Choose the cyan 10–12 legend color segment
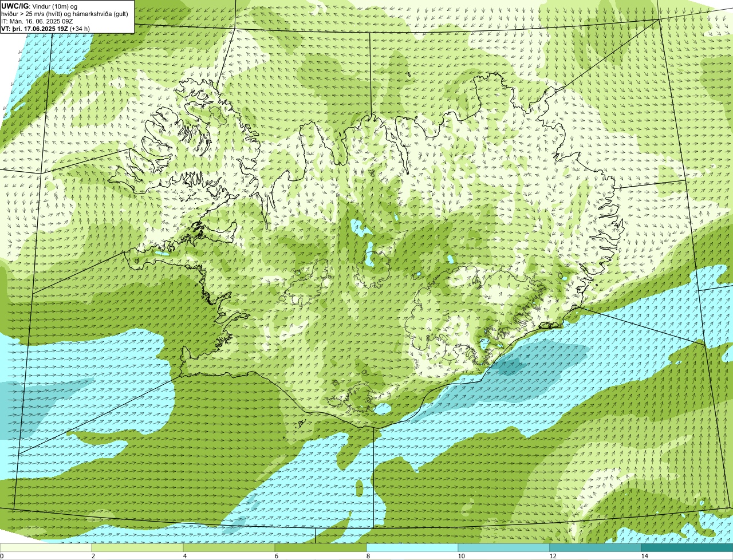Image resolution: width=733 pixels, height=560 pixels. pos(504,547)
